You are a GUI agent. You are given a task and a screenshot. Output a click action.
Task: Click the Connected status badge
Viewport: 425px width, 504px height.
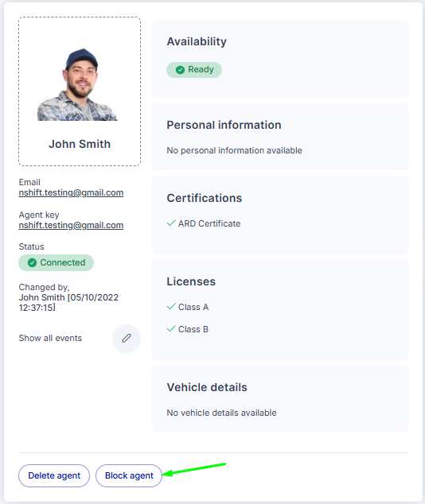(56, 262)
